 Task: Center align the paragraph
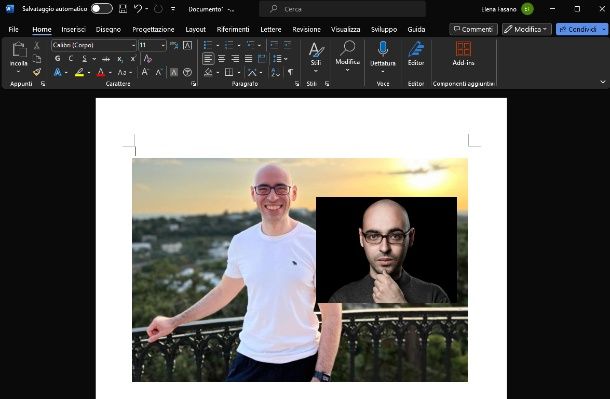(222, 59)
